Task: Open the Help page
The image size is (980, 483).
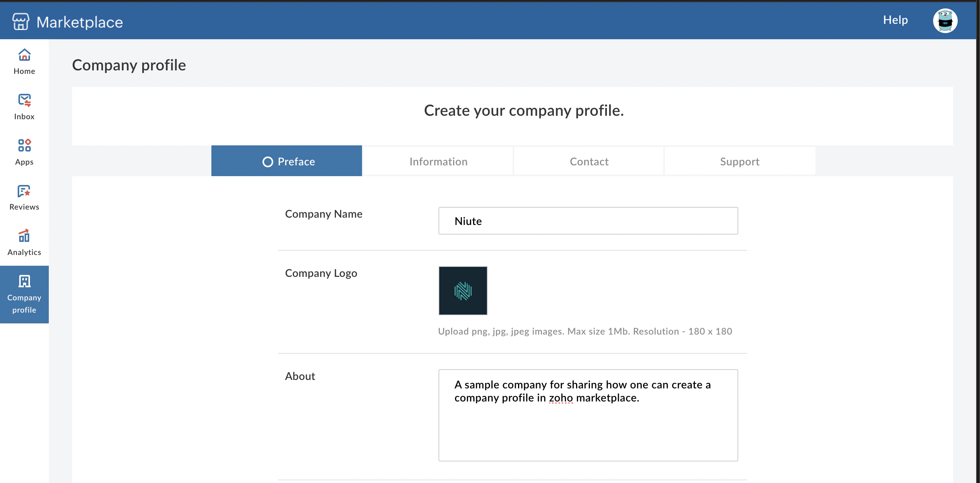Action: tap(895, 20)
